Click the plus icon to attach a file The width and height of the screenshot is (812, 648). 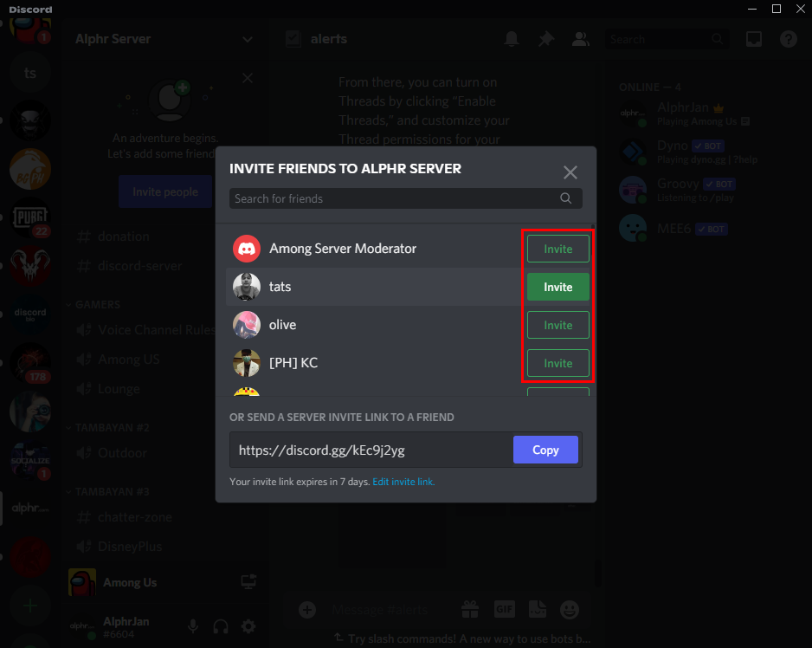click(x=307, y=610)
